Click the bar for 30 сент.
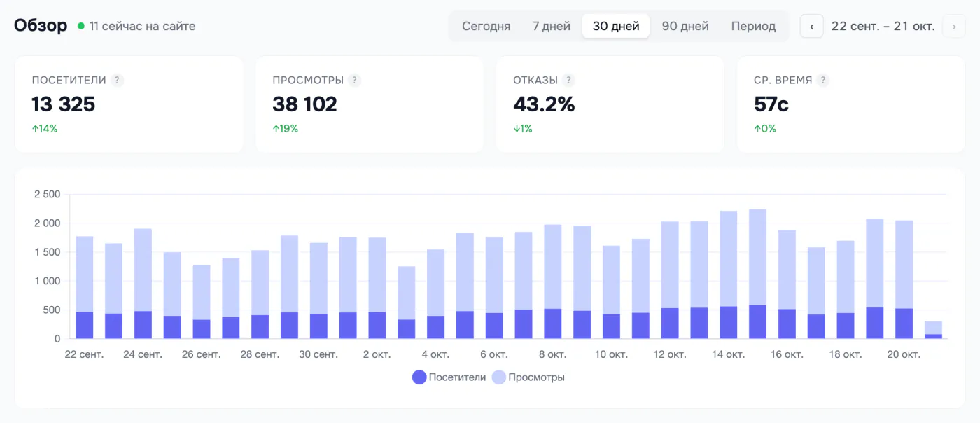 pos(318,291)
